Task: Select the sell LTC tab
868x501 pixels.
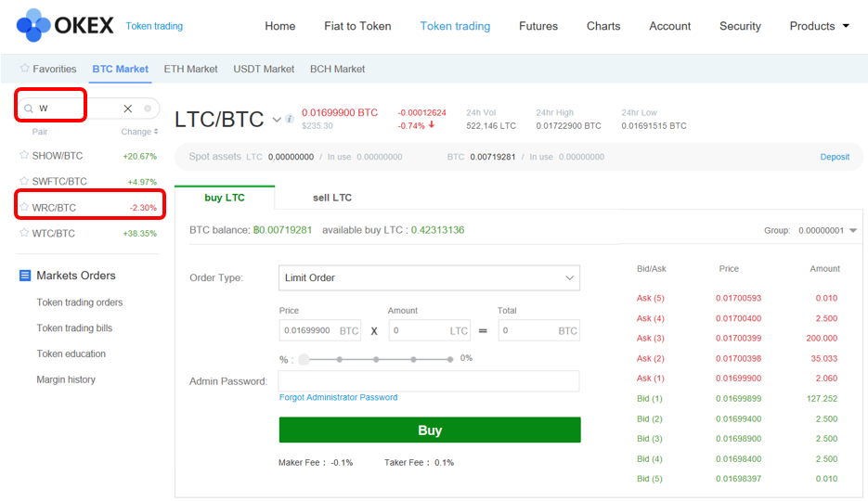Action: click(332, 198)
